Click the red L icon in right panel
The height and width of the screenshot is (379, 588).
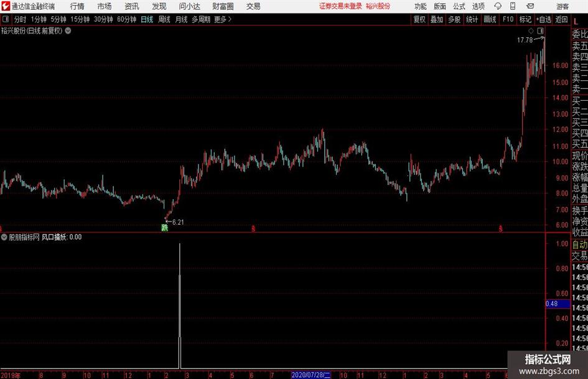[x=576, y=22]
